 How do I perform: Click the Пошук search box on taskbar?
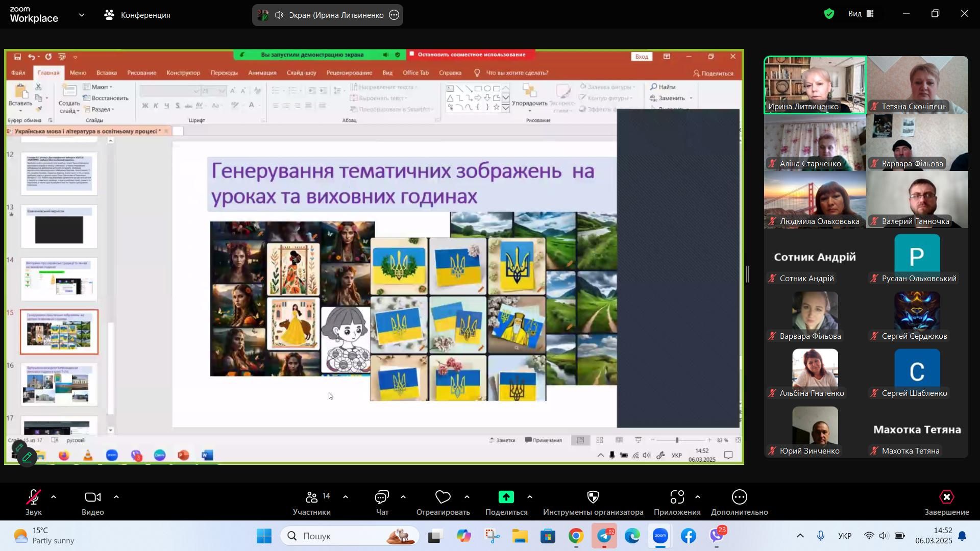point(350,536)
